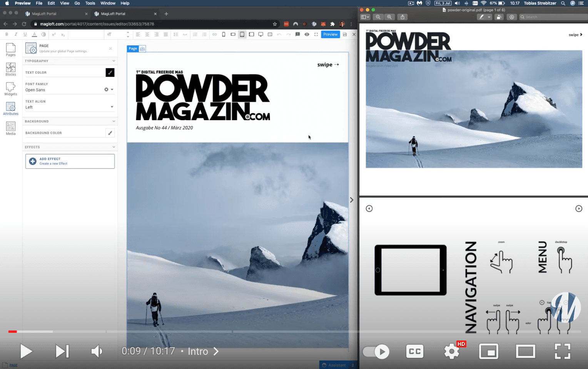Play the video

26,351
